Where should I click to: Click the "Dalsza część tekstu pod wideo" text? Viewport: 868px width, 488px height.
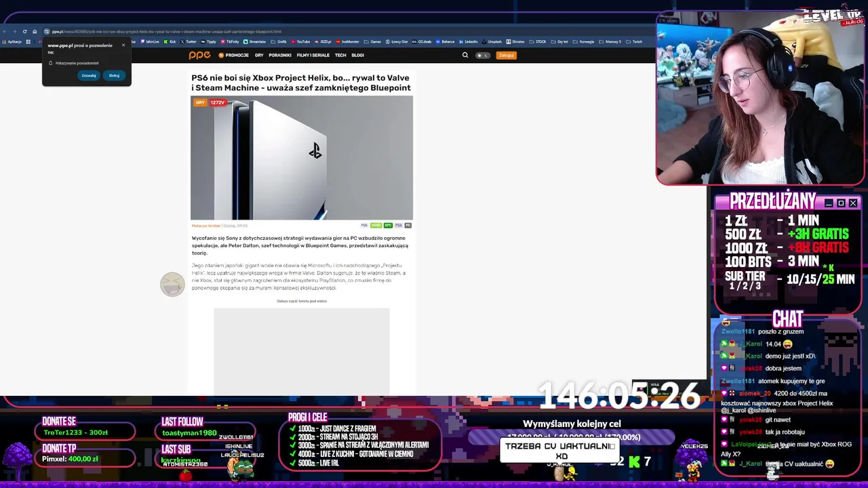pyautogui.click(x=302, y=301)
